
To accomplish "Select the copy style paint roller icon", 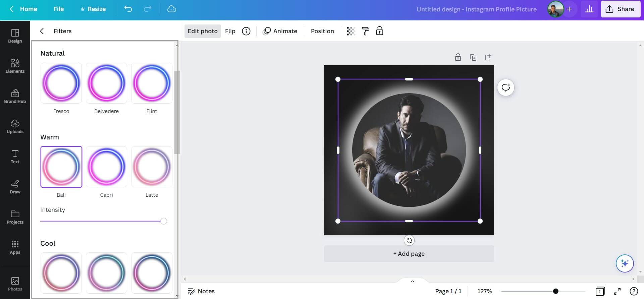I will (365, 31).
